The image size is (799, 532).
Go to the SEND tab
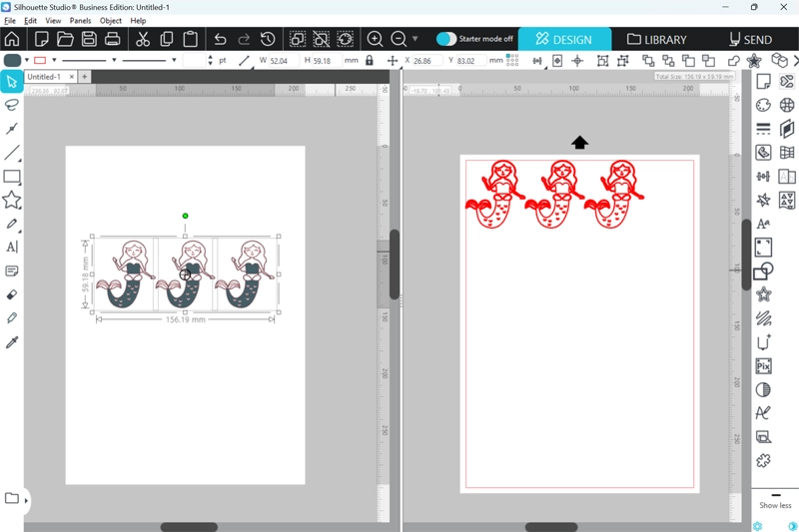pos(749,40)
